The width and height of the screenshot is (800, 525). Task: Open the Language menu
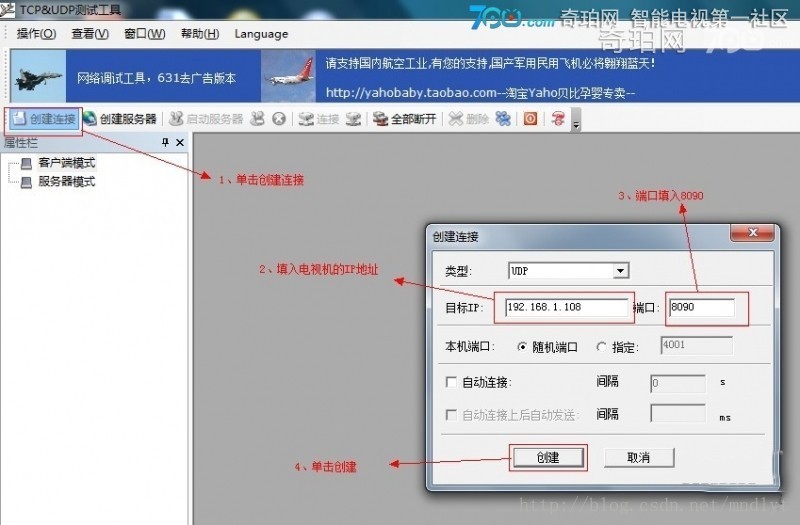[x=261, y=34]
